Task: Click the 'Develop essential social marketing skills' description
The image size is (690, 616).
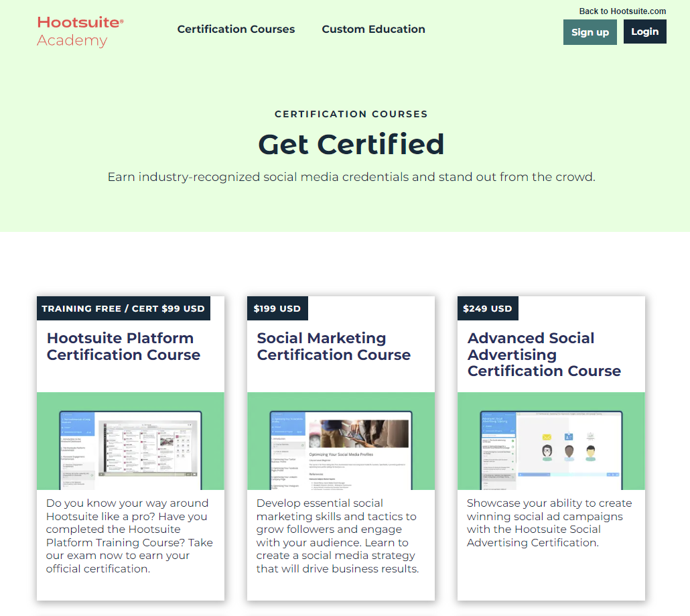Action: click(x=338, y=536)
